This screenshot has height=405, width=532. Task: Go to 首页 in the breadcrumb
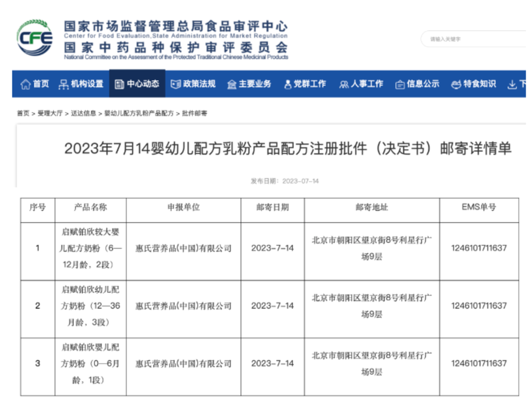point(23,113)
